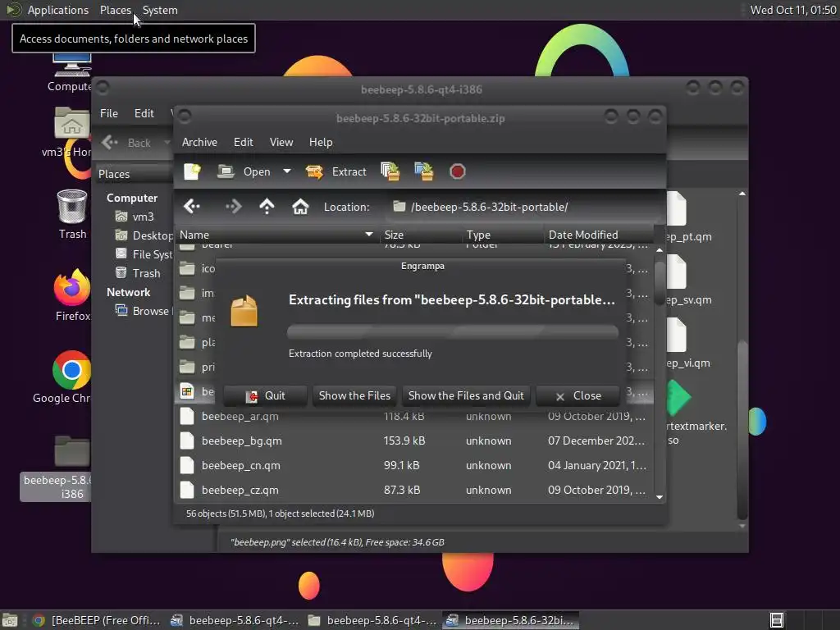Open the View menu in Engrampa
The width and height of the screenshot is (840, 630).
coord(281,142)
